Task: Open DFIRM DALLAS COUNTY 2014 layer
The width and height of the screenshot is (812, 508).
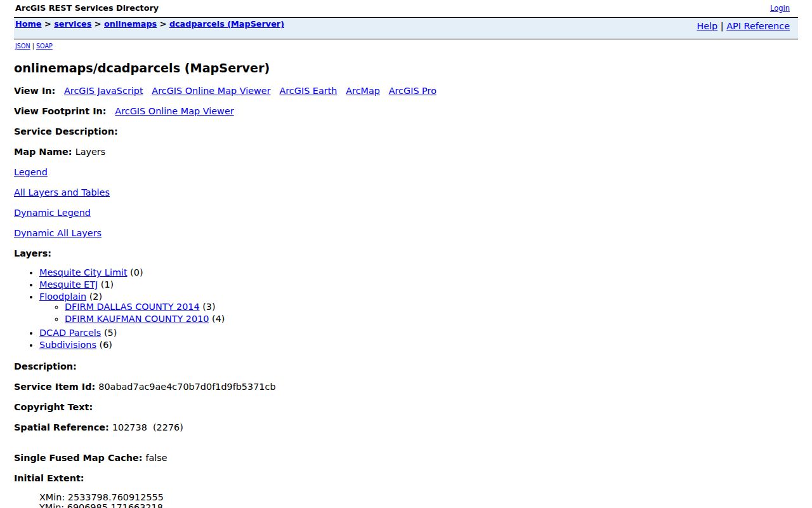Action: coord(132,307)
